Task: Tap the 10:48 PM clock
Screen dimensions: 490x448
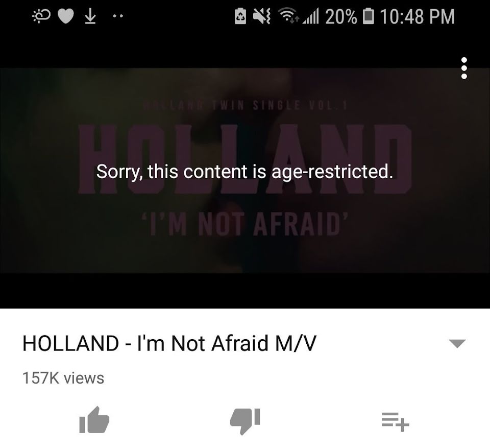Action: pyautogui.click(x=417, y=16)
